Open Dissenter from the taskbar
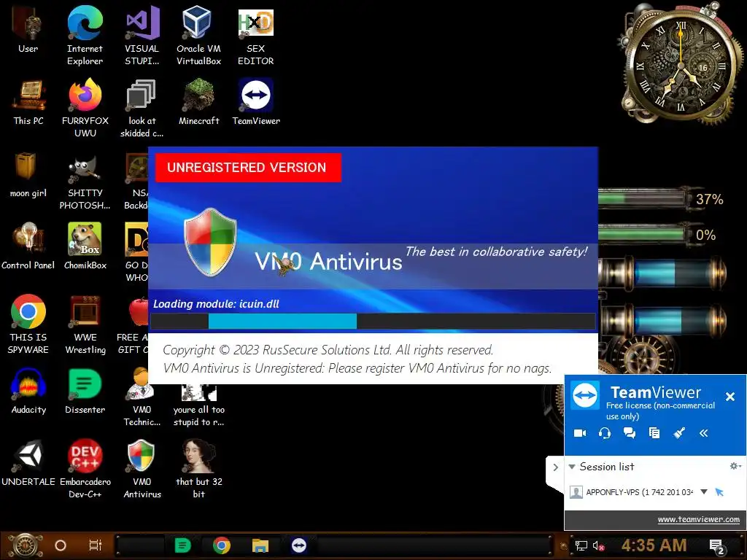 [x=183, y=545]
